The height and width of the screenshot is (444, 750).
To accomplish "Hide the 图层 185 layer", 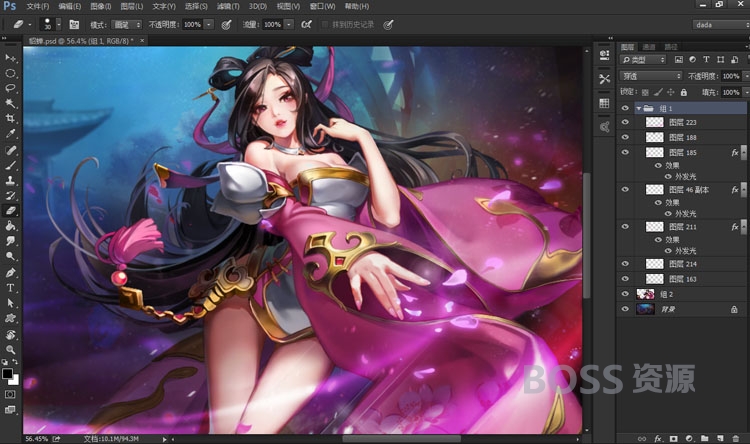I will click(625, 153).
